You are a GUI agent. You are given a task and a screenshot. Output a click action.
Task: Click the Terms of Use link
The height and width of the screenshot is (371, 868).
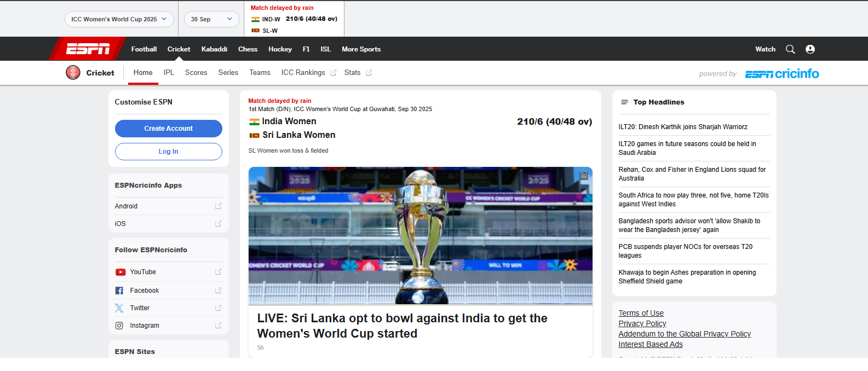641,314
